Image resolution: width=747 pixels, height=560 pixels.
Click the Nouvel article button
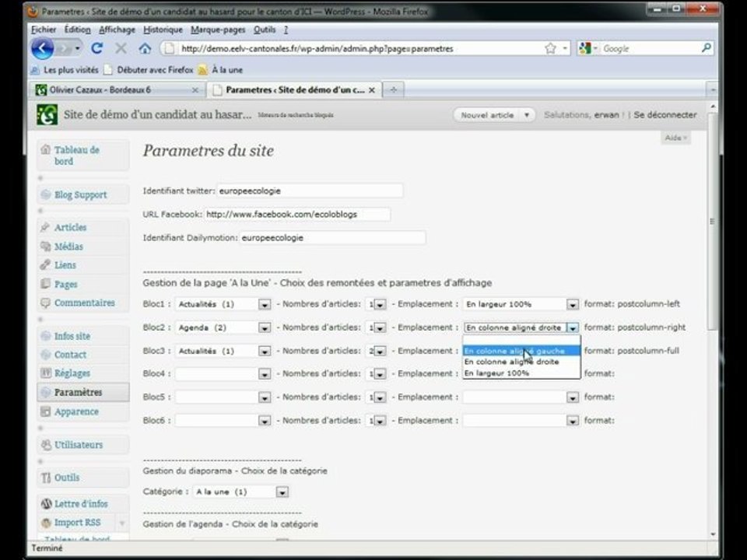pos(487,115)
